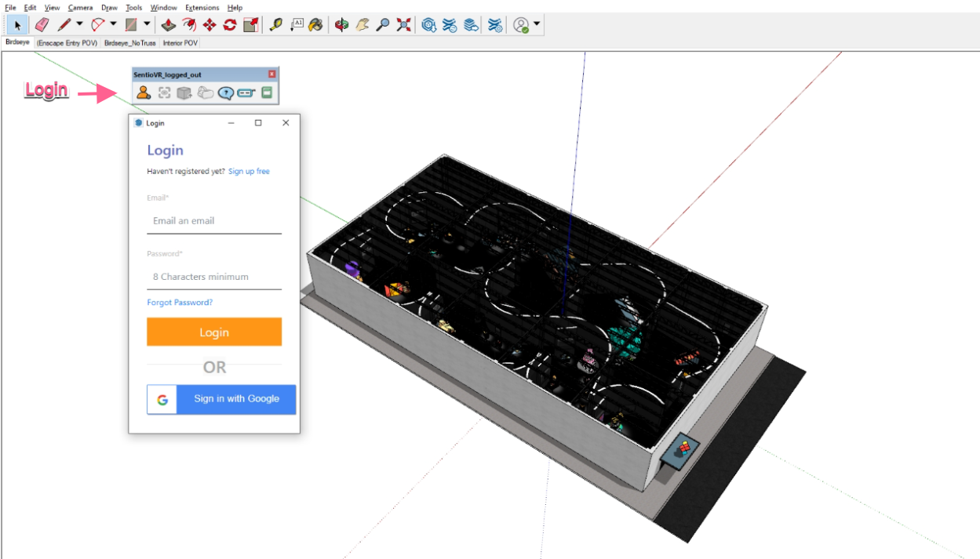Click the Login window's SentioVR logo icon

coord(139,123)
